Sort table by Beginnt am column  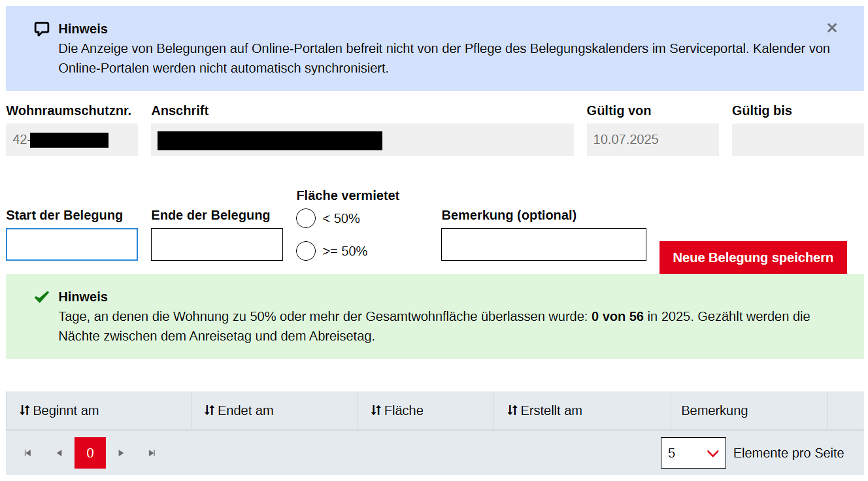click(59, 411)
